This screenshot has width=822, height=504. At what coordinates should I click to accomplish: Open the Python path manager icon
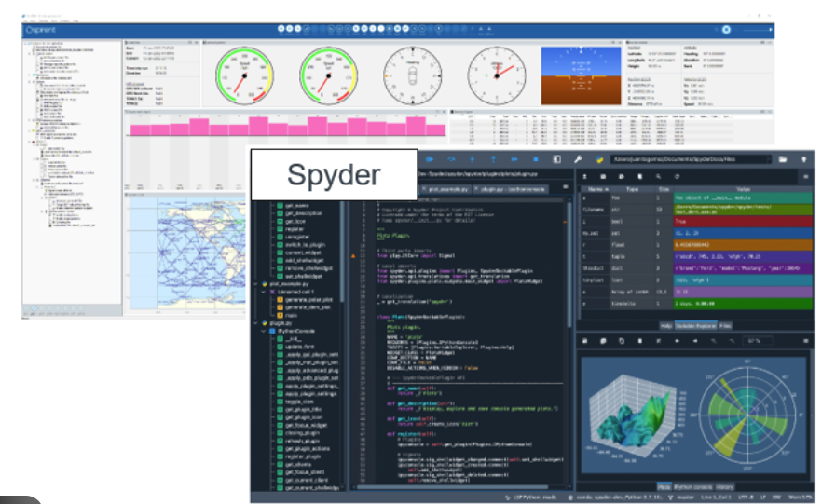coord(599,159)
